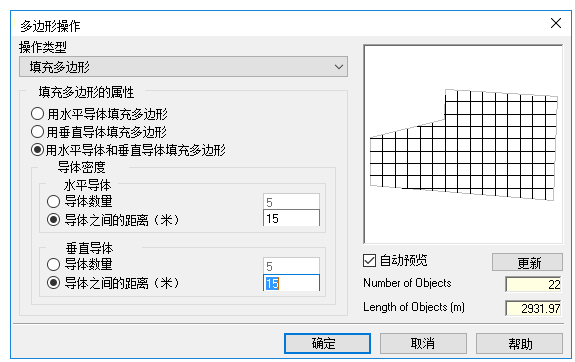Screen dimensions: 575x362
Task: Click the 取消 button
Action: click(x=423, y=343)
